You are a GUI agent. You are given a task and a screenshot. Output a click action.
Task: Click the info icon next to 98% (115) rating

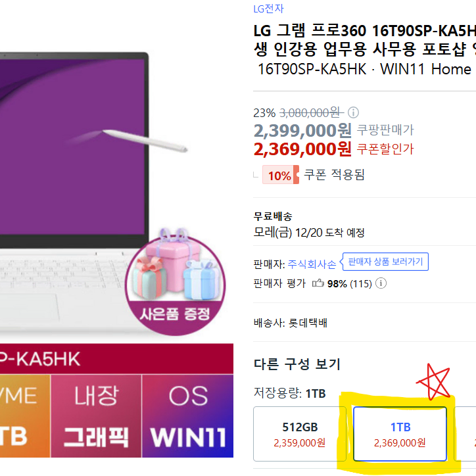click(x=381, y=283)
